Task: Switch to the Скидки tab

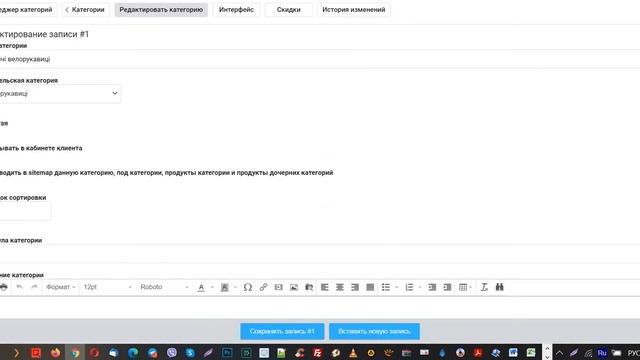Action: [x=288, y=9]
